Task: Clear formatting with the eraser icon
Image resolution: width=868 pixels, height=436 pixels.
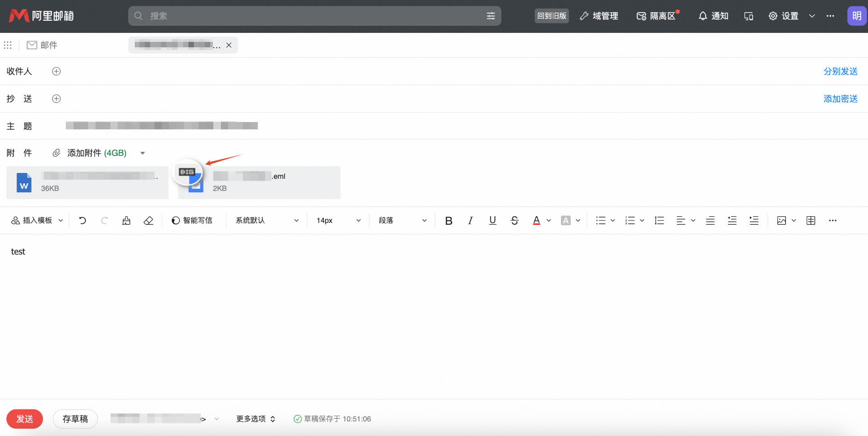Action: 148,220
